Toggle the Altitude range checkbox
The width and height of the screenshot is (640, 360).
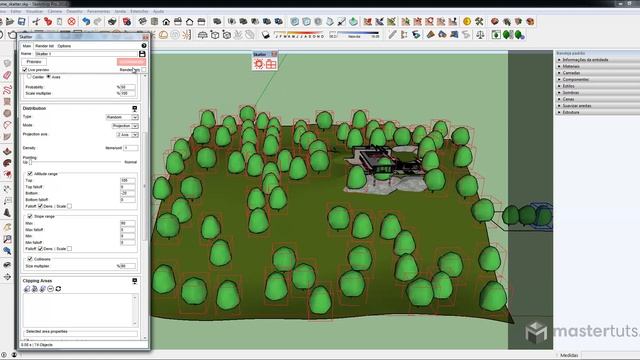(30, 173)
